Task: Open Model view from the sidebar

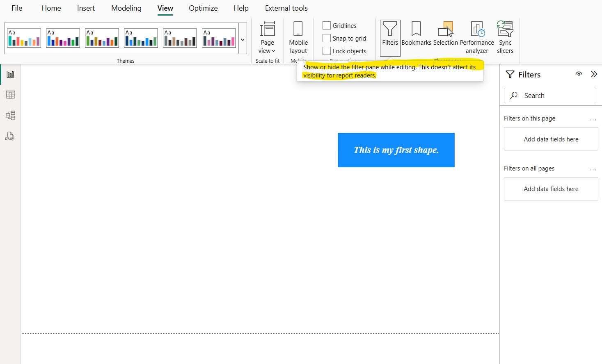Action: (9, 115)
